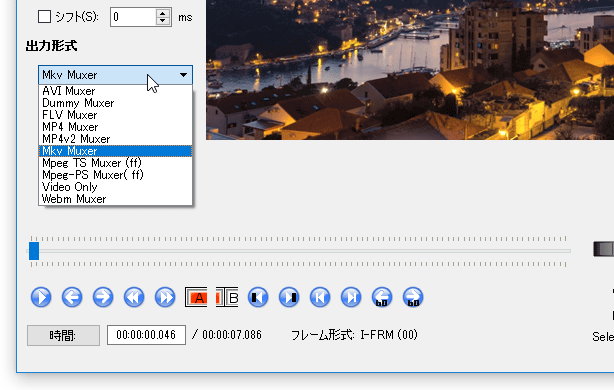The image size is (614, 390).
Task: Go to first frame button
Action: point(320,297)
